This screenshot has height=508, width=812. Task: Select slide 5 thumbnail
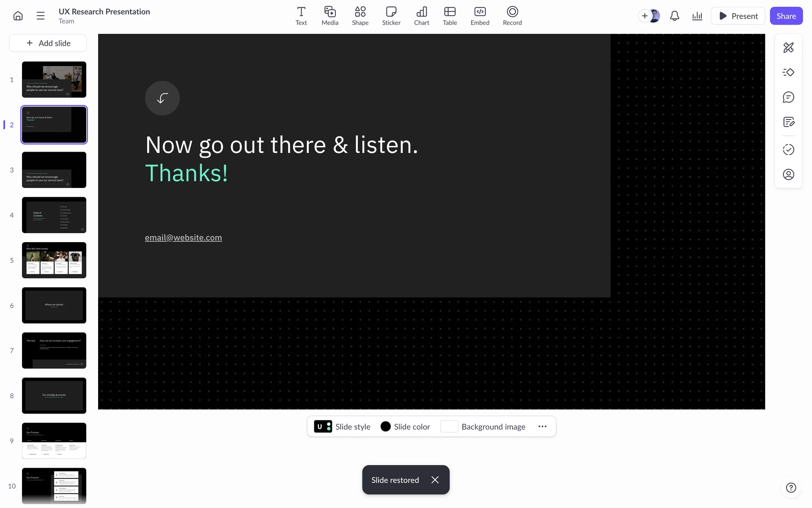[54, 260]
